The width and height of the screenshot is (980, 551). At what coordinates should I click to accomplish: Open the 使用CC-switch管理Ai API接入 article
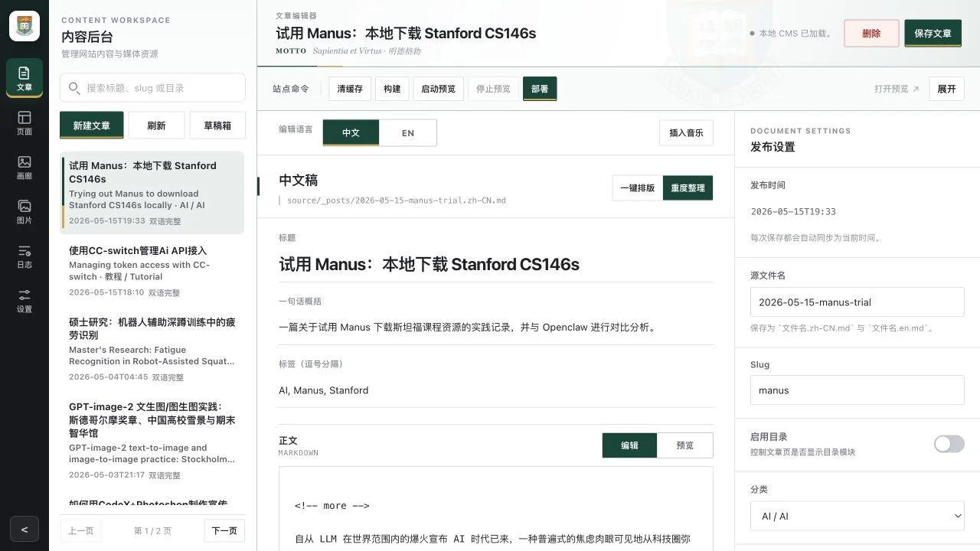click(152, 271)
